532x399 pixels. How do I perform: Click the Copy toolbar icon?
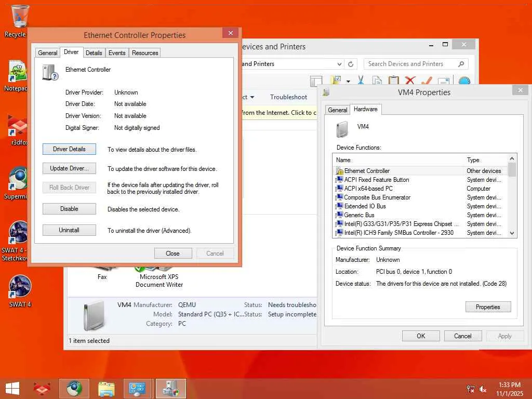(x=377, y=81)
